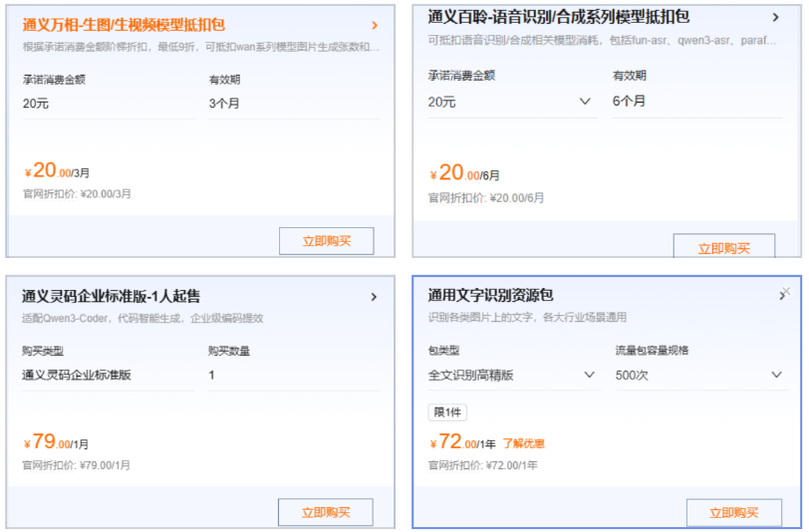
Task: Click 限1件 tag in 文字识别 card
Action: pyautogui.click(x=447, y=412)
